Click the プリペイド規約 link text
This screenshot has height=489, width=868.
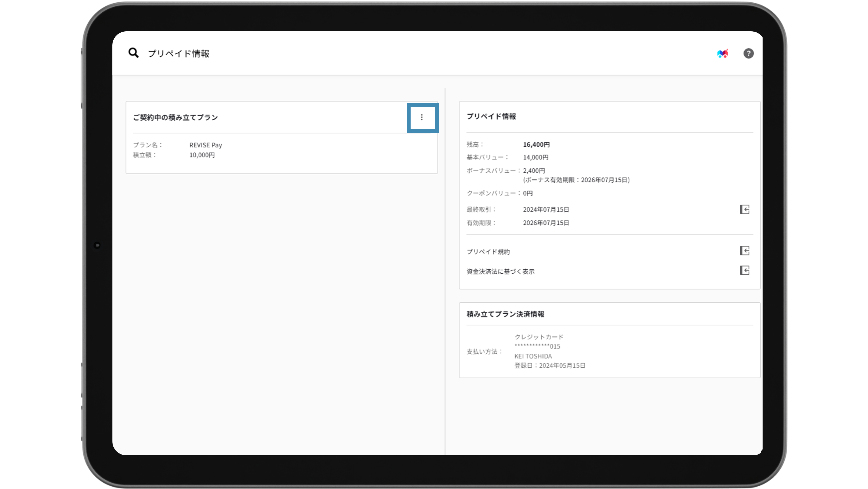(x=488, y=251)
